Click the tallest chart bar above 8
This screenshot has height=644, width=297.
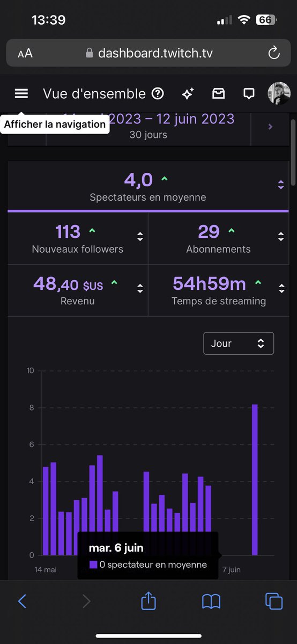[x=255, y=480]
